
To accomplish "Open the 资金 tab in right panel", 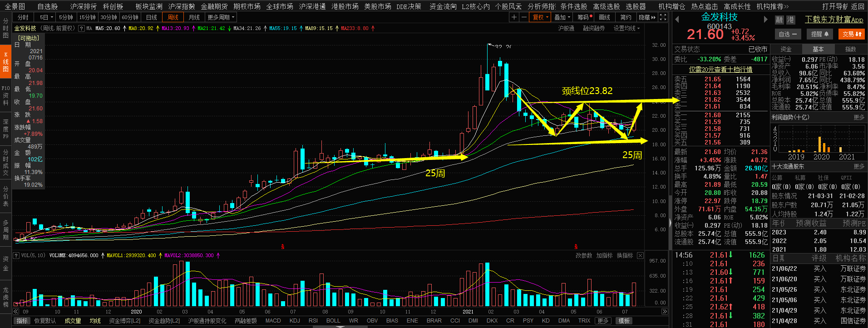I will (x=786, y=49).
